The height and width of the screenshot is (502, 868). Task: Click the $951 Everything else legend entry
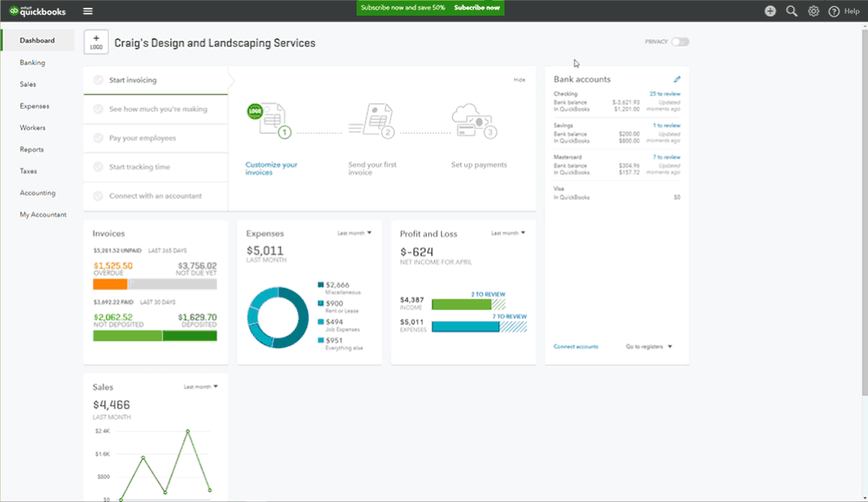(340, 344)
